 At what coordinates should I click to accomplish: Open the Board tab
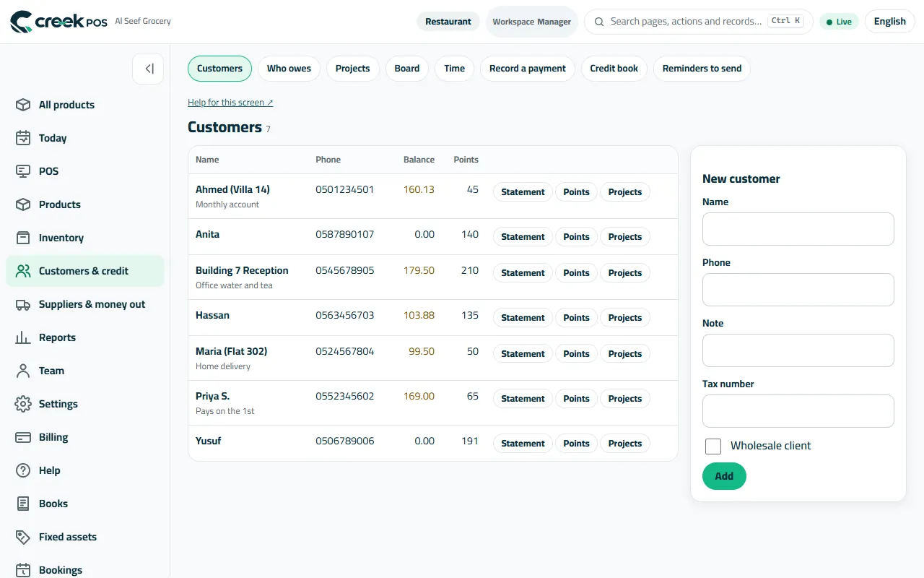pos(407,69)
